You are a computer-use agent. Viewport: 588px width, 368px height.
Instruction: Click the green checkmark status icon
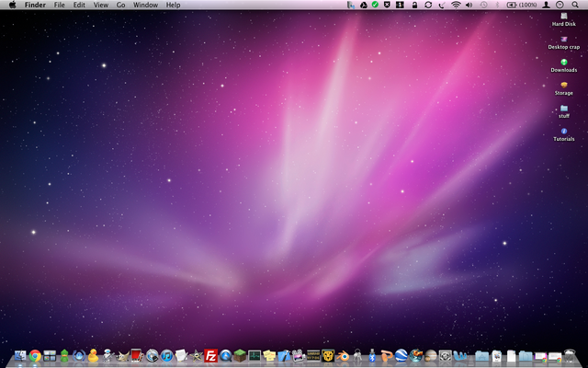pos(375,5)
